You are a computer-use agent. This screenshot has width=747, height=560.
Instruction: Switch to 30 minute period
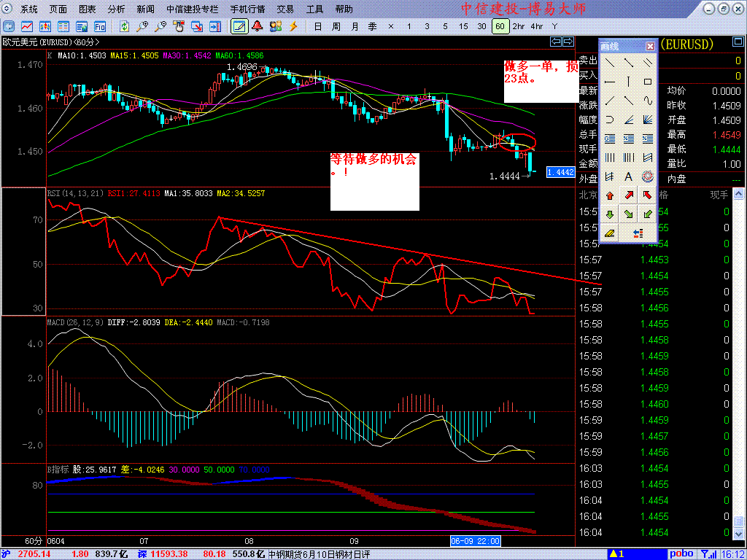pyautogui.click(x=481, y=26)
